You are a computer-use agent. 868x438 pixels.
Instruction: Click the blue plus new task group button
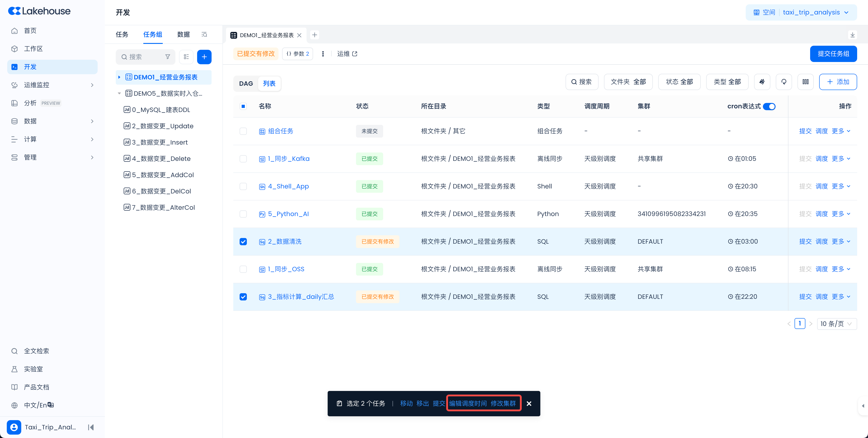pos(204,57)
